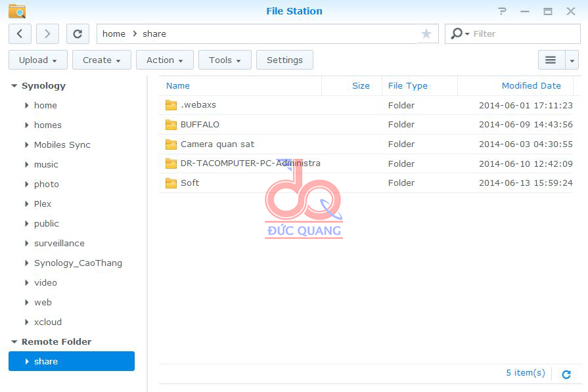This screenshot has height=392, width=588.
Task: Collapse the Synology tree section
Action: 14,86
